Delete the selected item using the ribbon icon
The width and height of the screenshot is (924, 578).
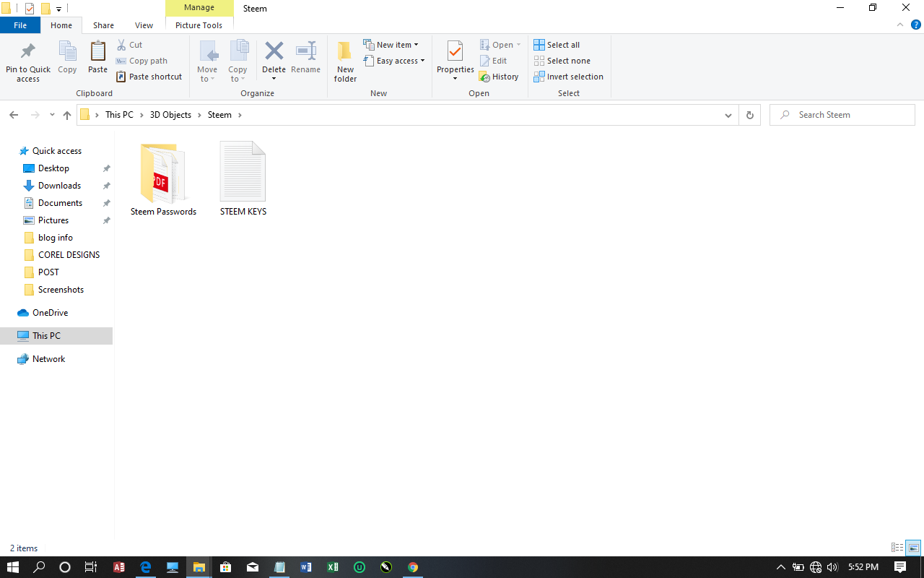[x=274, y=56]
